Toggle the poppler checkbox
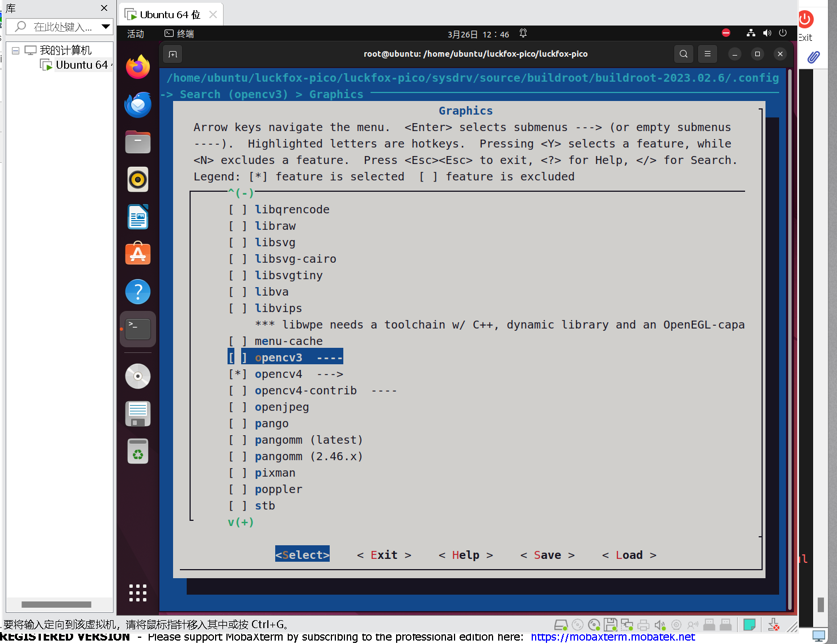 (238, 490)
